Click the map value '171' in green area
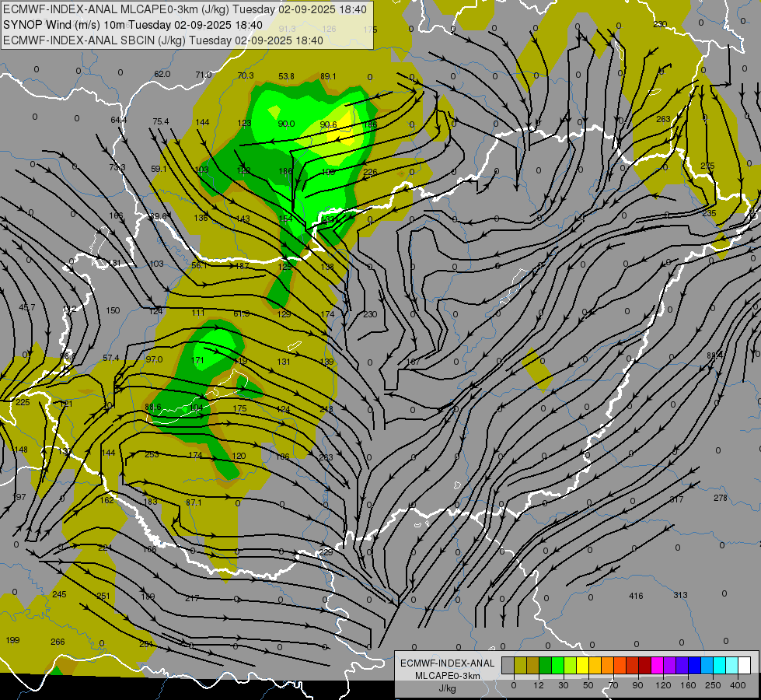Viewport: 761px width, 700px height. point(197,360)
